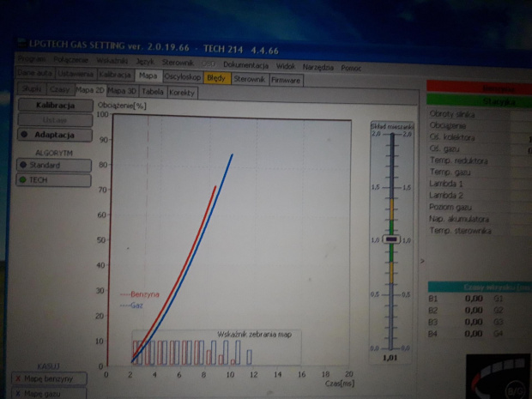Select the Mapa 2D sub-tab
532x399 pixels.
90,90
